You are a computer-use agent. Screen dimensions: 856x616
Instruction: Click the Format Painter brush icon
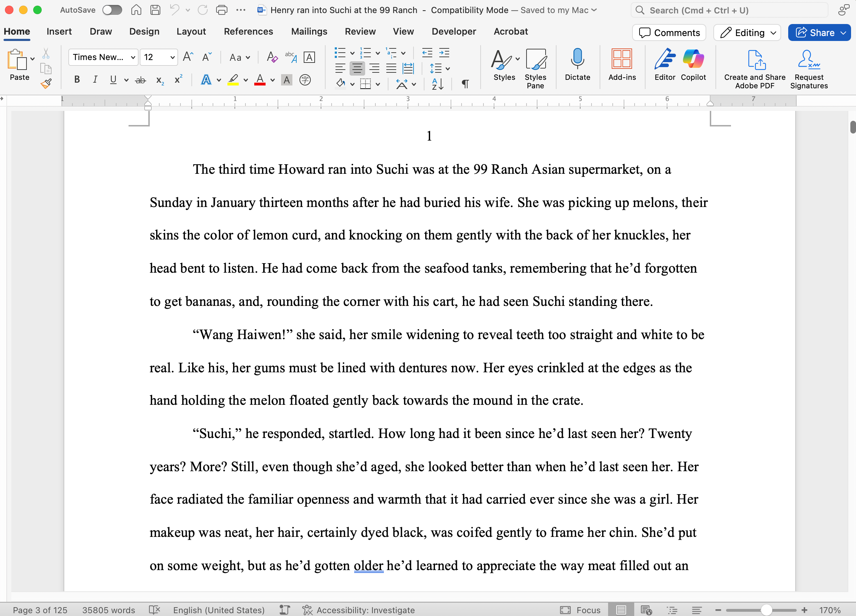pyautogui.click(x=46, y=83)
